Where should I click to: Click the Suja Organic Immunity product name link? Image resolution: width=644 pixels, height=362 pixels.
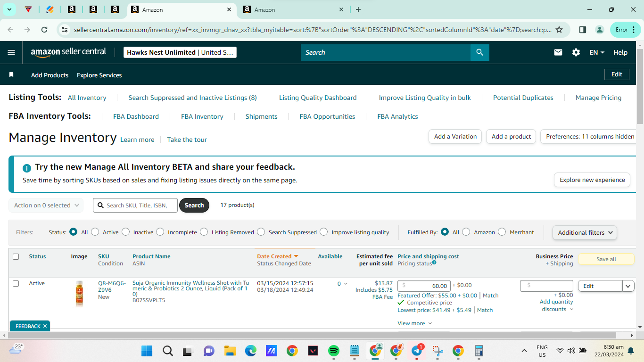click(x=190, y=288)
